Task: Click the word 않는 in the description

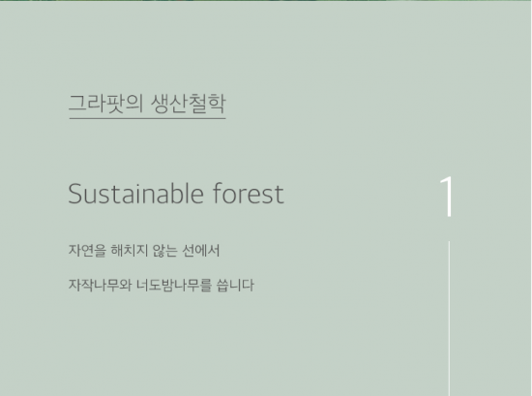Action: pos(164,251)
